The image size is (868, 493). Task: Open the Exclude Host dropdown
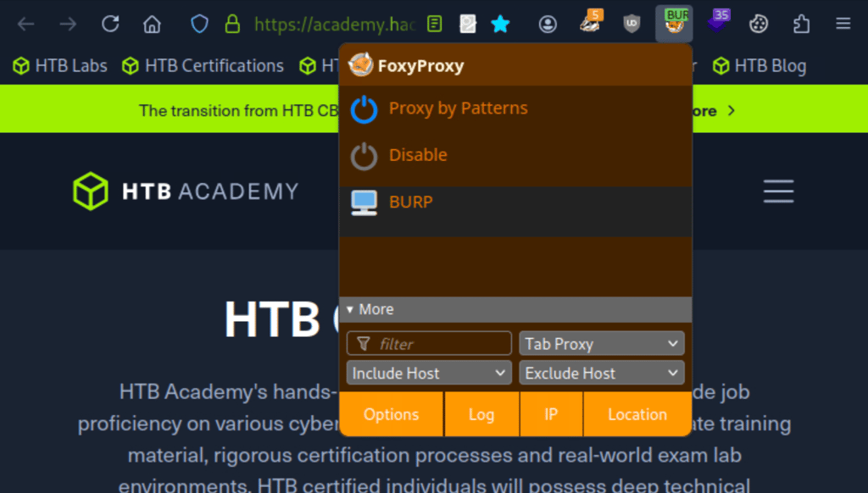tap(602, 373)
